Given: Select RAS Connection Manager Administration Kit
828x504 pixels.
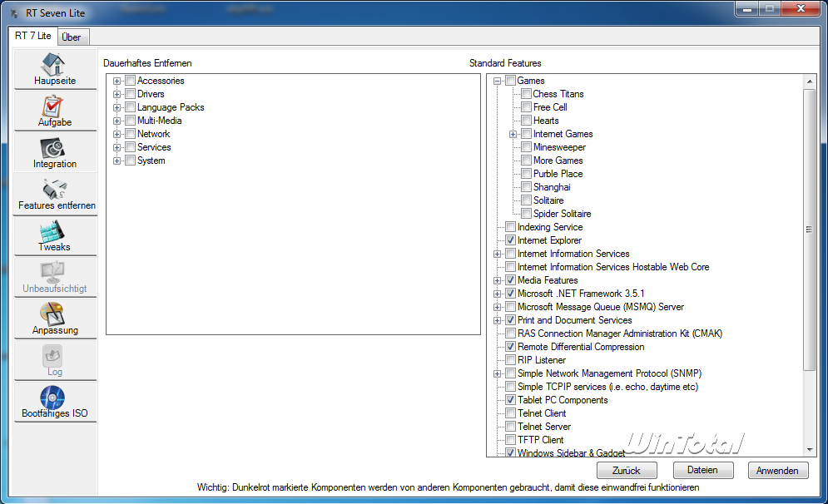Looking at the screenshot, I should [x=619, y=334].
